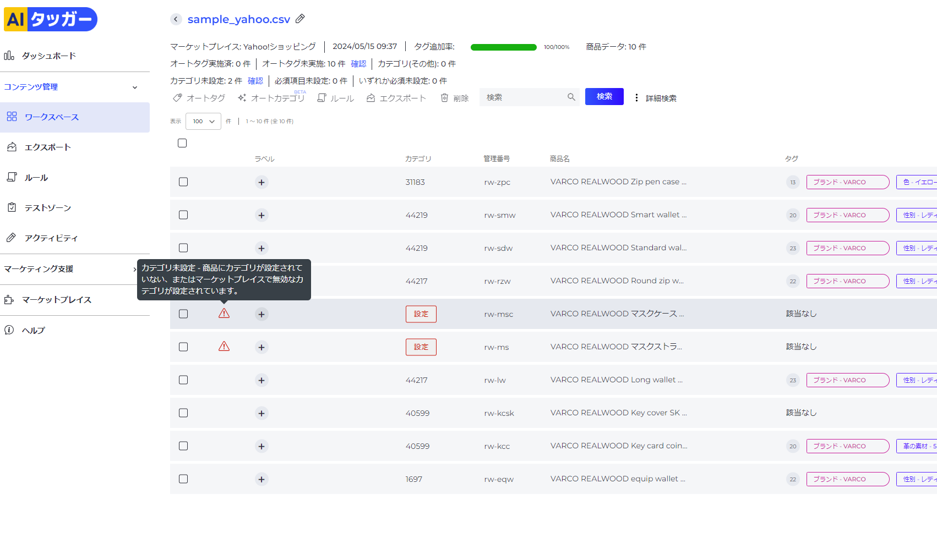
Task: Click 該当なし on the rw-kcsk row
Action: 801,413
